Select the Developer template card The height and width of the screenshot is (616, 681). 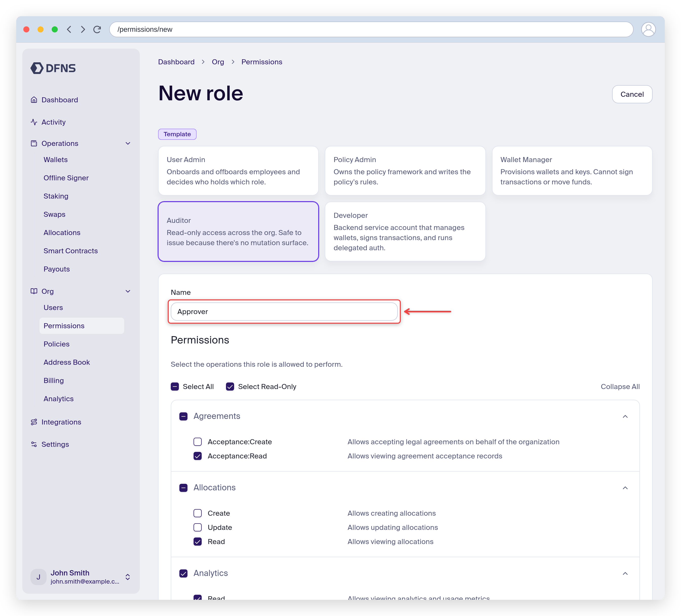tap(405, 231)
